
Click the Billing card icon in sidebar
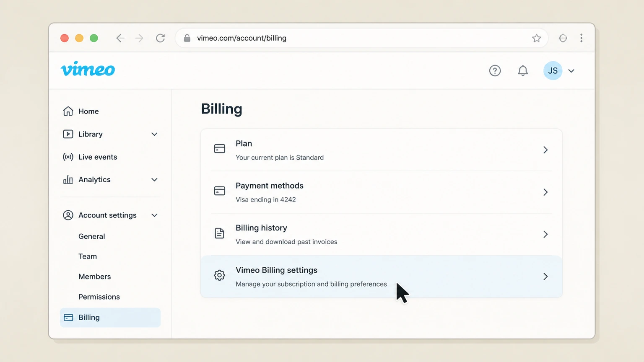[68, 318]
